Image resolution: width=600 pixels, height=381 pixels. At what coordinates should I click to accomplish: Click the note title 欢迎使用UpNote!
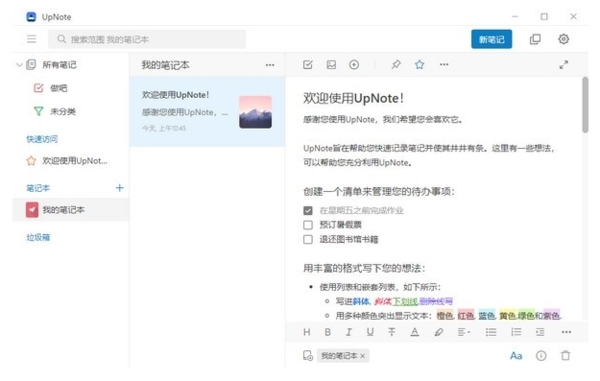pos(354,98)
